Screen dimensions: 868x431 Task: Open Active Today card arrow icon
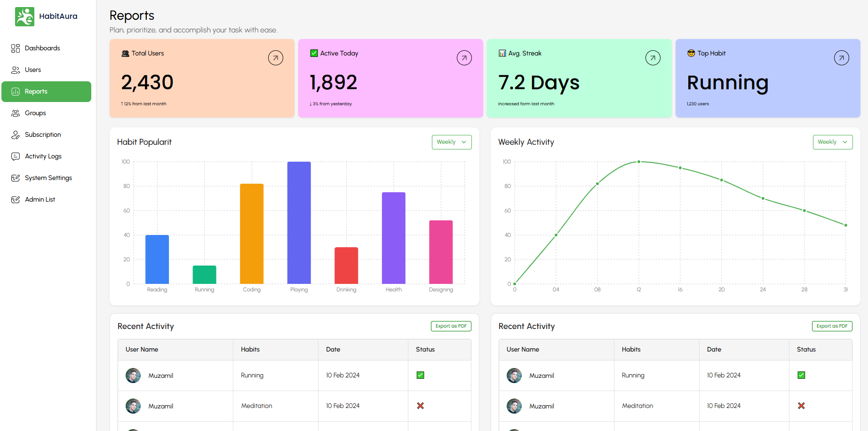[x=464, y=58]
